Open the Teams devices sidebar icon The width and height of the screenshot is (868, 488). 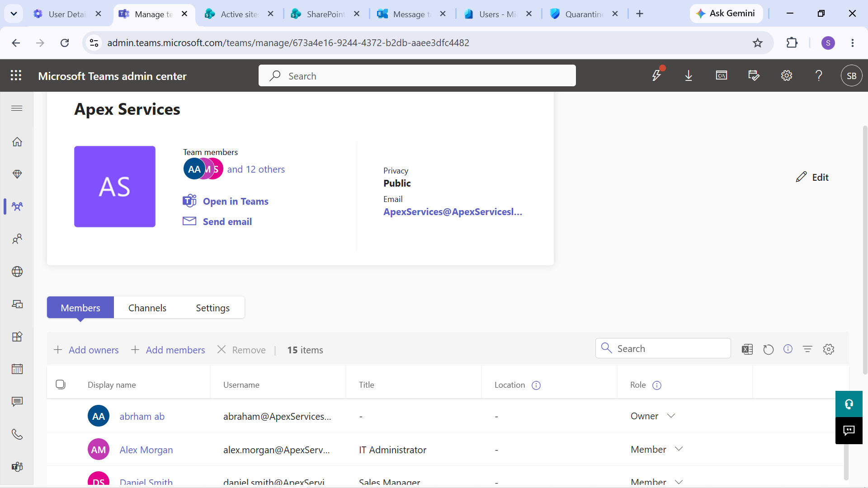click(17, 304)
